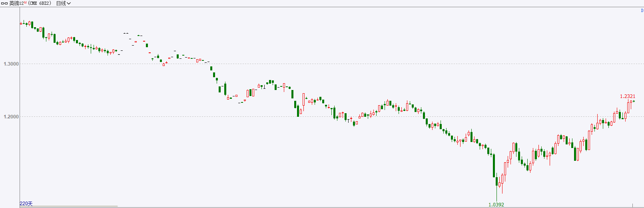Click the 1.3000 price axis label

(11, 64)
